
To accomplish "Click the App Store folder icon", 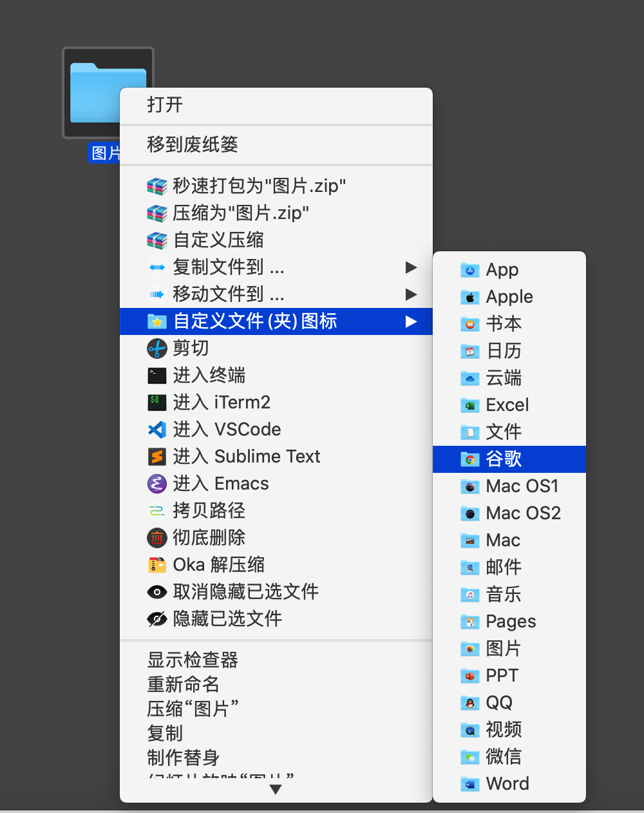I will coord(470,270).
